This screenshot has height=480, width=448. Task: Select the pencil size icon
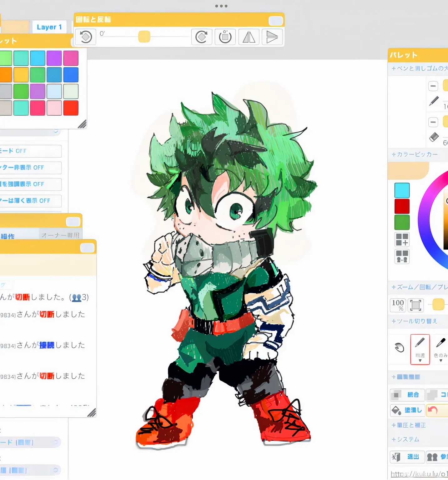click(434, 101)
